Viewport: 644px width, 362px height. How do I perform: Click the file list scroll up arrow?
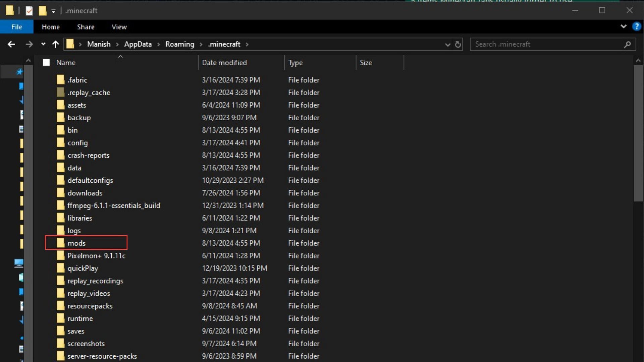(638, 61)
